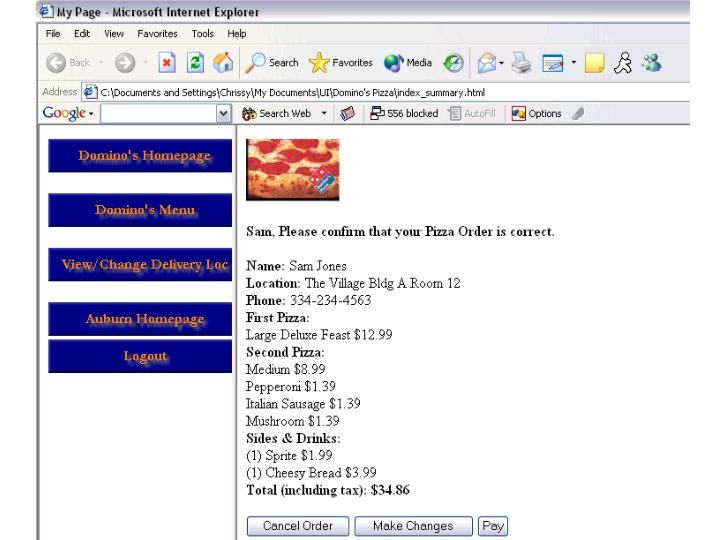
Task: Open the Help menu
Action: 236,34
